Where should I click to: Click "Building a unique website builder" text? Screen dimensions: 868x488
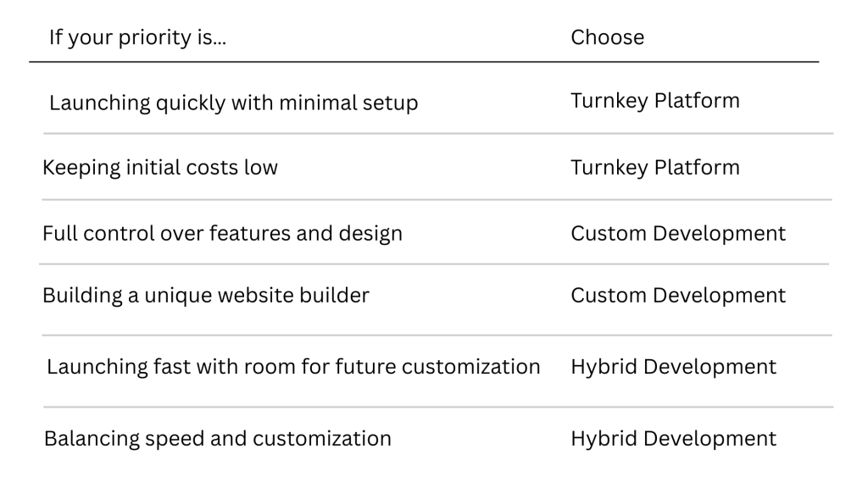pos(206,296)
